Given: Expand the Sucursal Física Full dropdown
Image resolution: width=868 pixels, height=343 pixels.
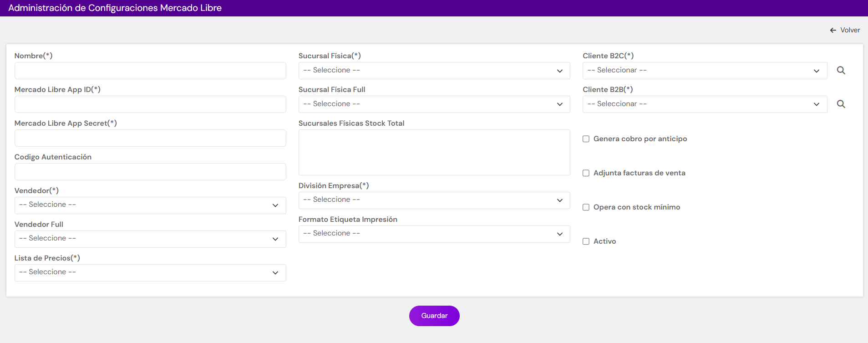Looking at the screenshot, I should coord(434,104).
